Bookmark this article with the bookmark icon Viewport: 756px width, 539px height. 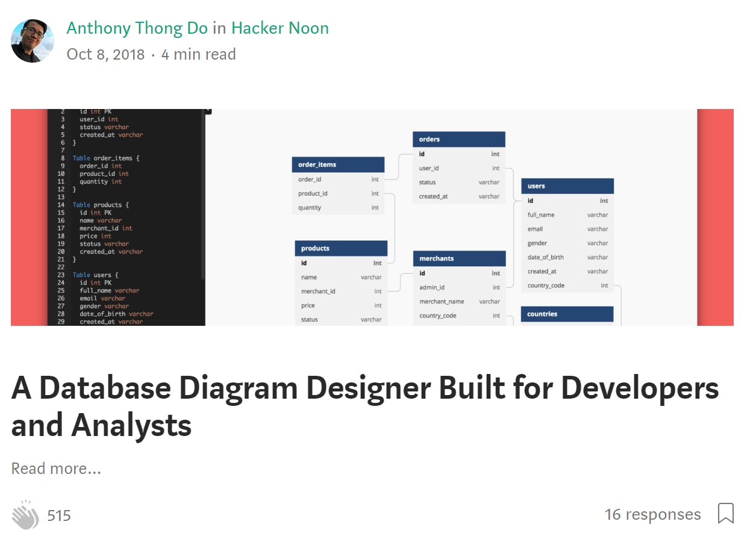(x=725, y=514)
